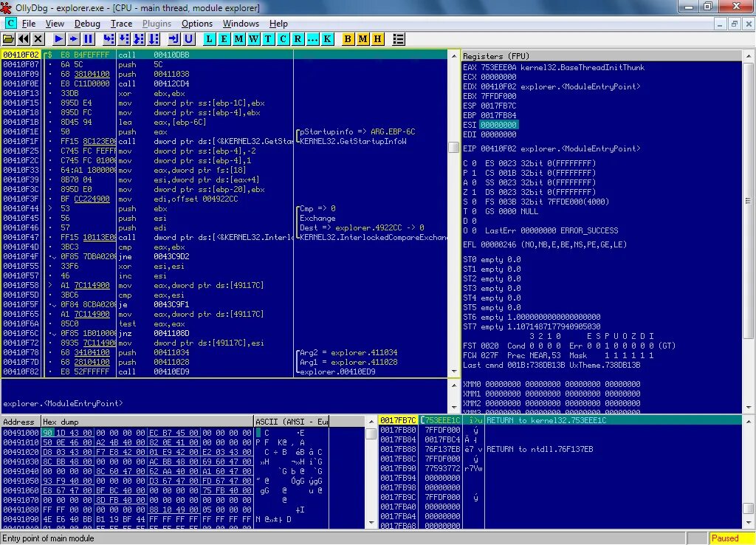This screenshot has height=545, width=756.
Task: Open the File menu
Action: tap(29, 24)
